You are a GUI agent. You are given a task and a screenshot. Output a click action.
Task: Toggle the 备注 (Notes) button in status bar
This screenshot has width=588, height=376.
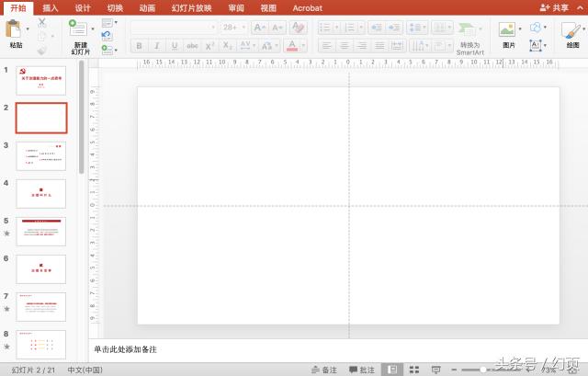pyautogui.click(x=323, y=369)
